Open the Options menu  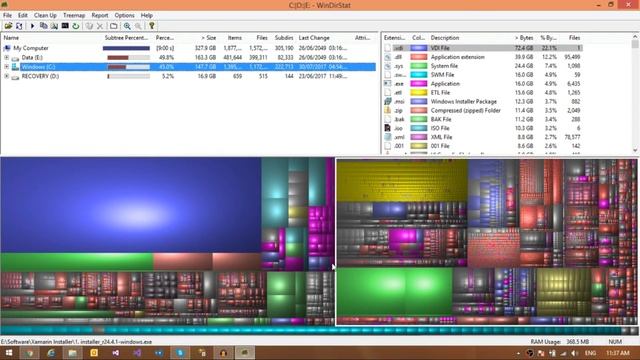124,16
